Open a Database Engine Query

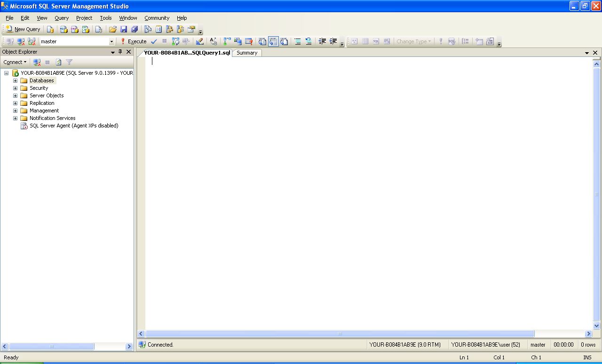pos(50,29)
